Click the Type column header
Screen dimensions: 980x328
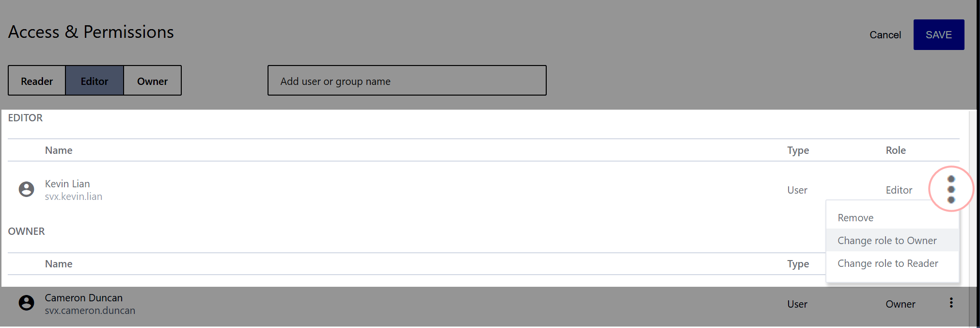tap(797, 150)
